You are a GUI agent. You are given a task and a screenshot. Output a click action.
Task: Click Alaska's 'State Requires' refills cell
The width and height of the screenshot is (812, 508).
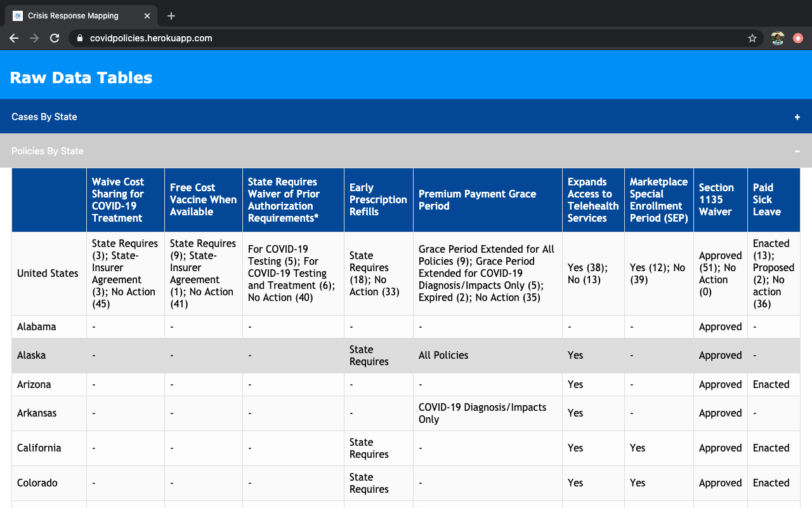pyautogui.click(x=379, y=355)
